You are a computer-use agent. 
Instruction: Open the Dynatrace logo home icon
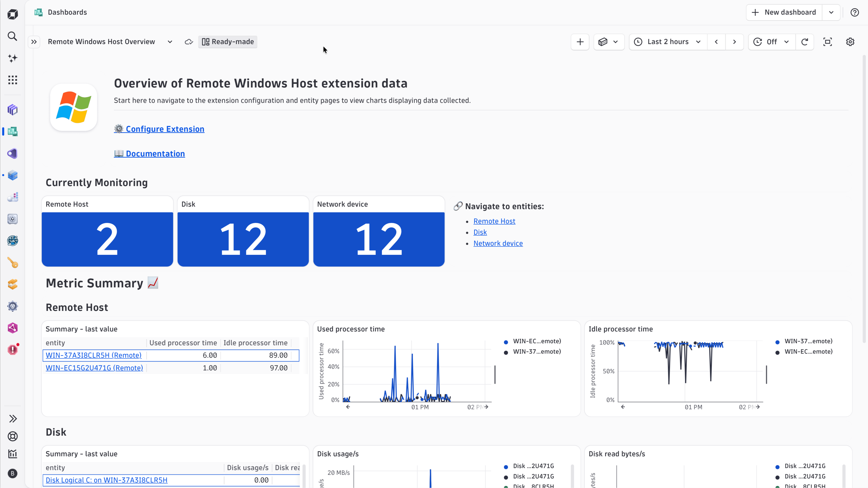12,14
